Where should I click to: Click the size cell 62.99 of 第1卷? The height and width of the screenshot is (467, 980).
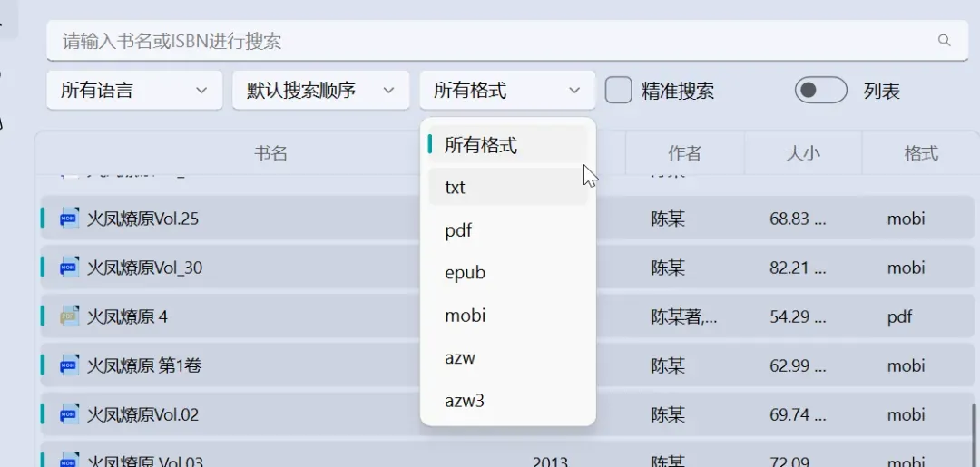tap(799, 365)
